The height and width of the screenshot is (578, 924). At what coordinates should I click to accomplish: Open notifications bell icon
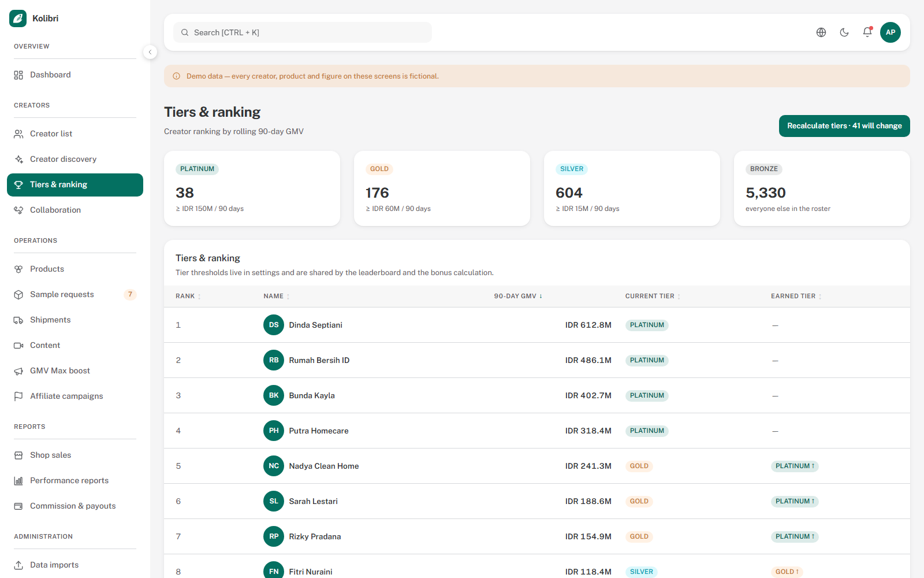[x=867, y=32]
